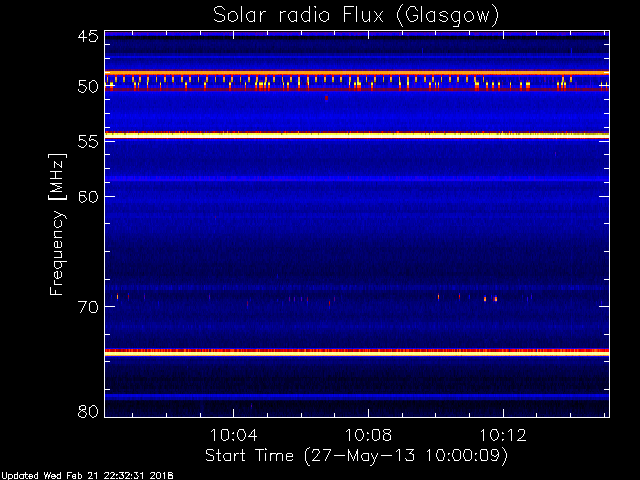Click the bright yellow band near 74 MHz
Image resolution: width=640 pixels, height=480 pixels.
[357, 353]
